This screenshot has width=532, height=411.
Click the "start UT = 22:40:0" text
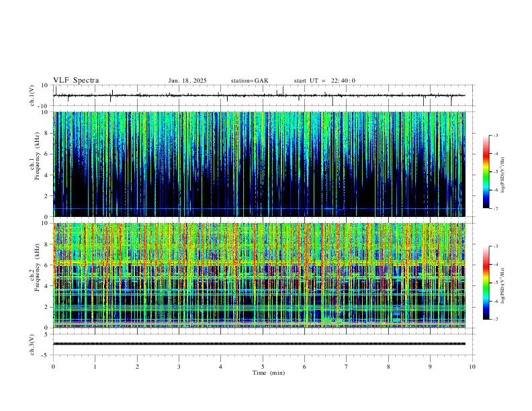[324, 81]
